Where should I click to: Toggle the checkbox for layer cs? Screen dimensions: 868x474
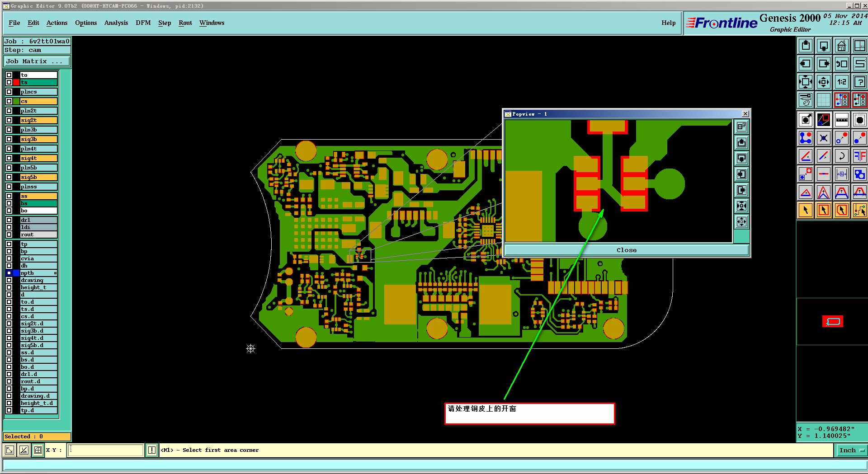click(x=9, y=101)
